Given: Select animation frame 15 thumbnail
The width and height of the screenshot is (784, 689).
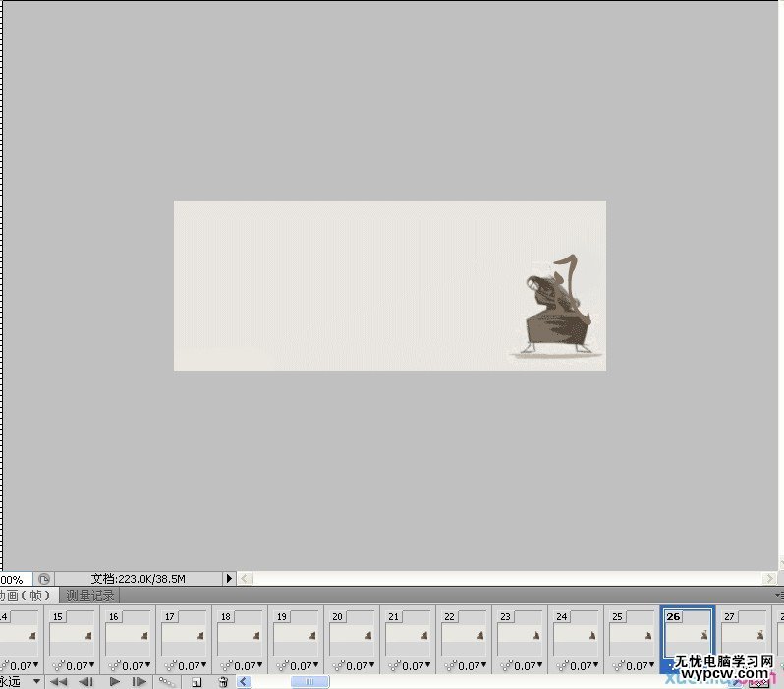Looking at the screenshot, I should [72, 633].
